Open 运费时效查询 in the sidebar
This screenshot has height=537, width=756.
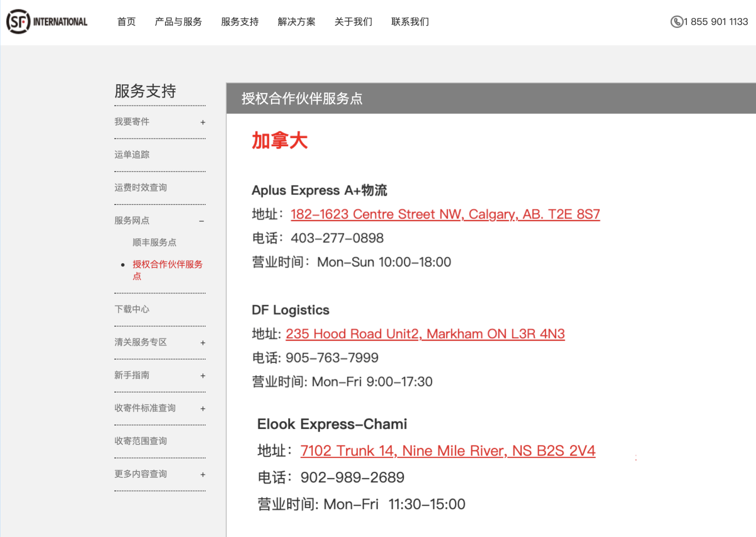(x=140, y=188)
